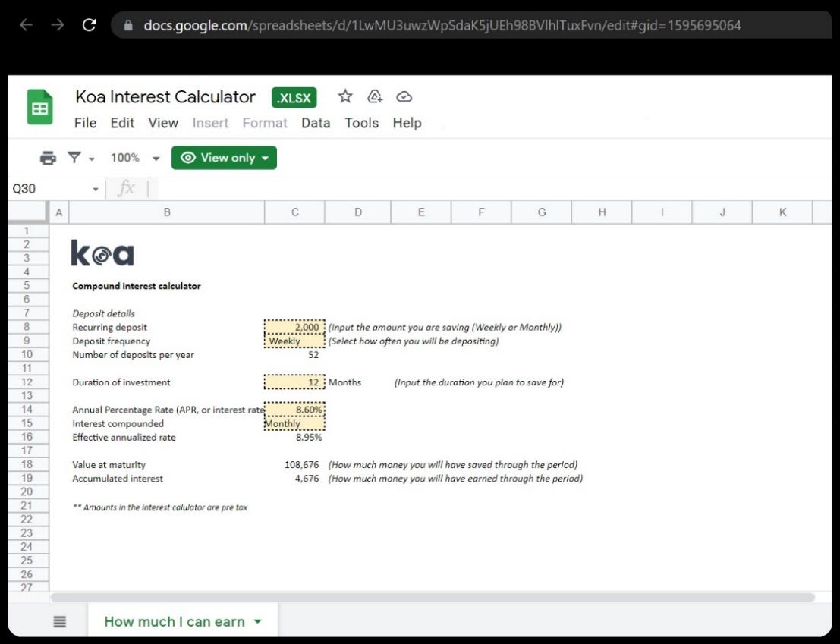Click the pre tax footnote text
840x644 pixels.
click(159, 507)
